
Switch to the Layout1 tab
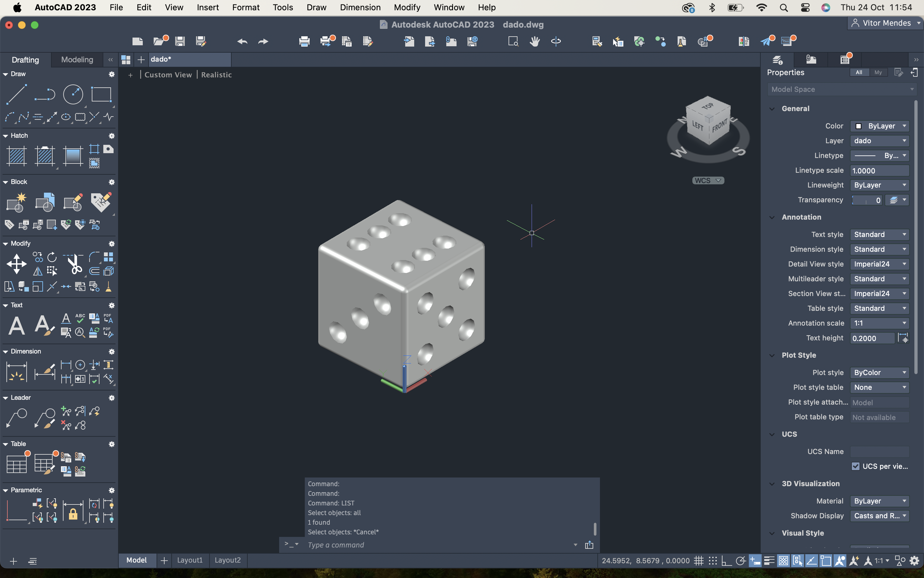pyautogui.click(x=190, y=560)
